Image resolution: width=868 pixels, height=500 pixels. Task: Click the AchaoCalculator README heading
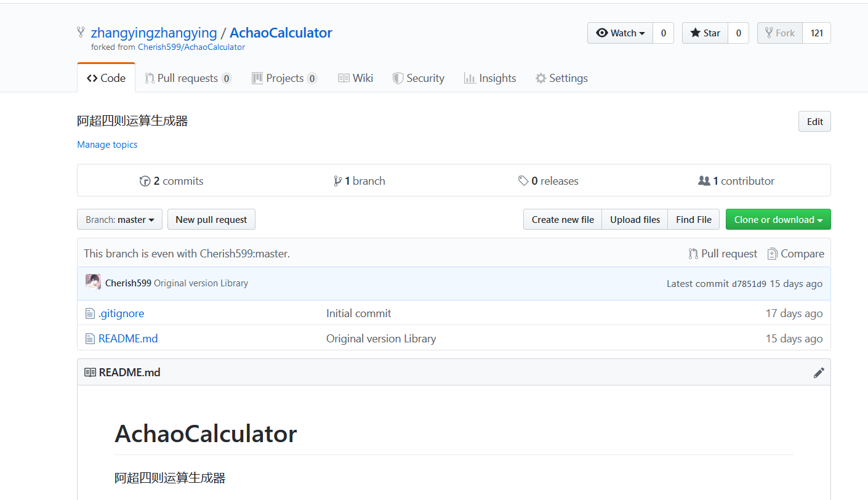(206, 433)
